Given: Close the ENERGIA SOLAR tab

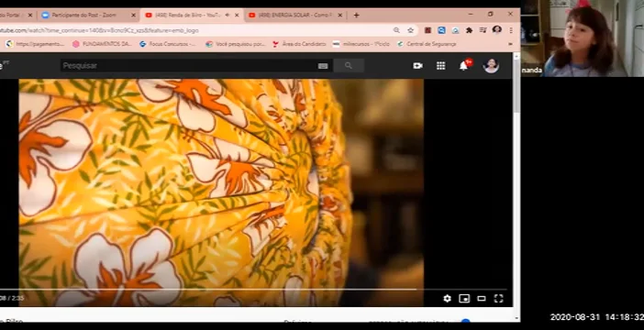Looking at the screenshot, I should tap(339, 16).
